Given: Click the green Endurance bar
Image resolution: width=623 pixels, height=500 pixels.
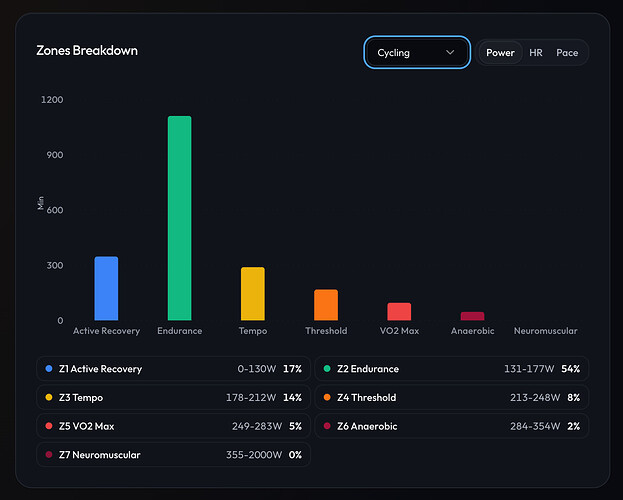Looking at the screenshot, I should [x=180, y=218].
